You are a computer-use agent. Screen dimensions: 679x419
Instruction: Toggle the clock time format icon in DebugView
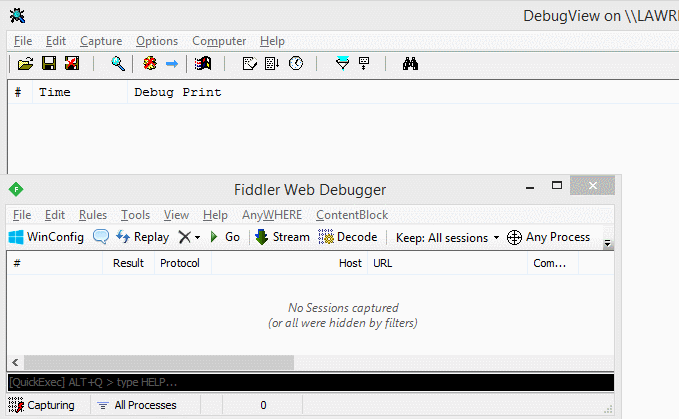296,63
